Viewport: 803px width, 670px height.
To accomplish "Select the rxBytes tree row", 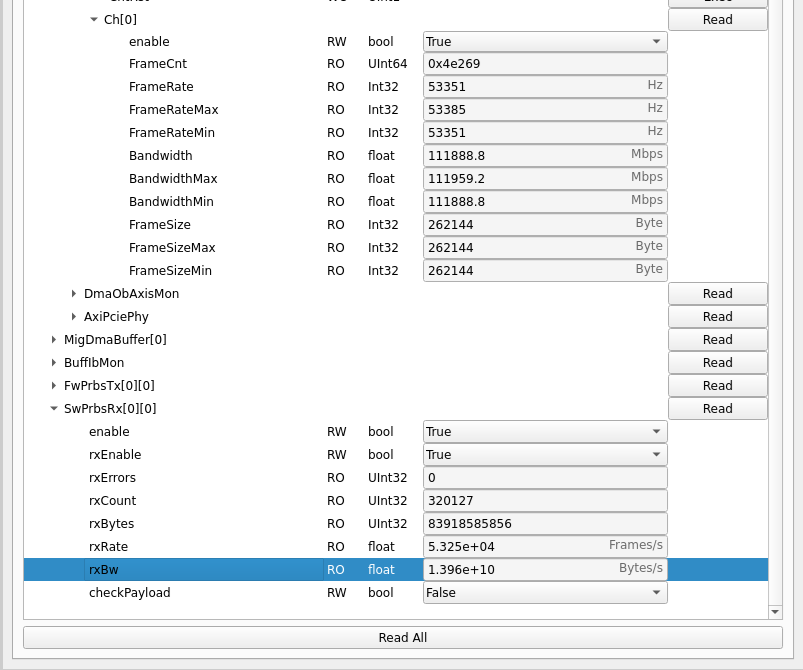I will pyautogui.click(x=111, y=524).
